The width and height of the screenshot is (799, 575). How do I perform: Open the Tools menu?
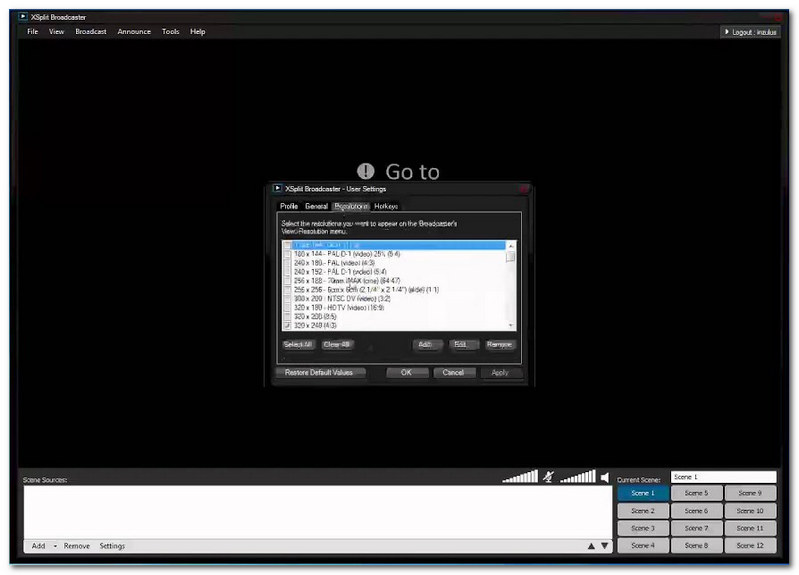pos(170,32)
